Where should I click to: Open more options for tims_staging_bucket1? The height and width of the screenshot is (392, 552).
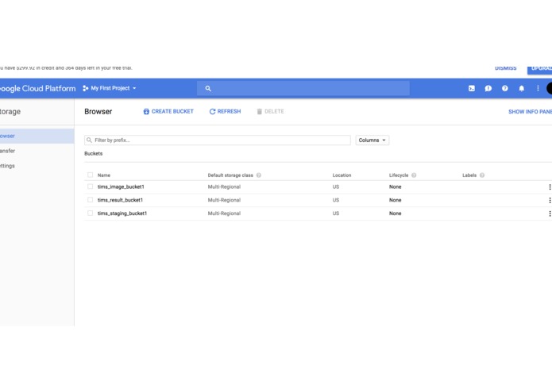click(550, 213)
